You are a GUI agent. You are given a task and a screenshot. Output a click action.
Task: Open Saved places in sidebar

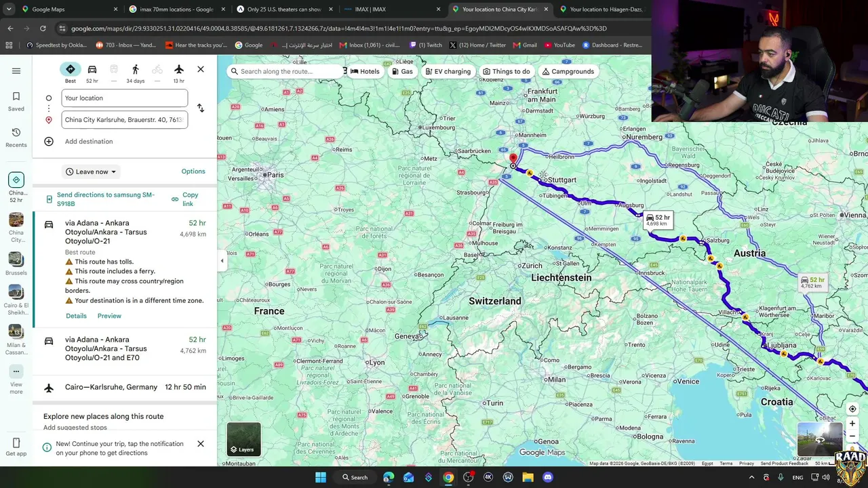pos(16,101)
